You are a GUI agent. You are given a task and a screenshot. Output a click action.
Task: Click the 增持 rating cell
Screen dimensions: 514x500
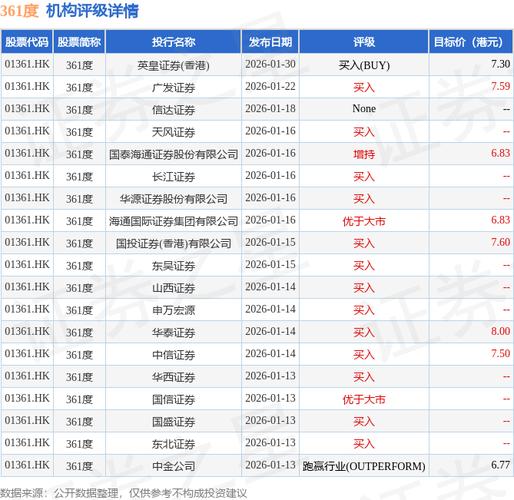click(x=364, y=154)
